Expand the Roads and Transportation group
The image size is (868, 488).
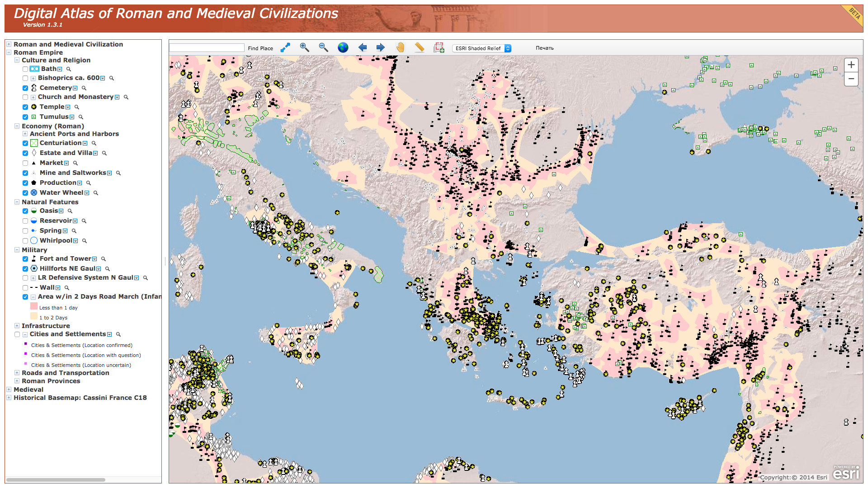click(17, 373)
